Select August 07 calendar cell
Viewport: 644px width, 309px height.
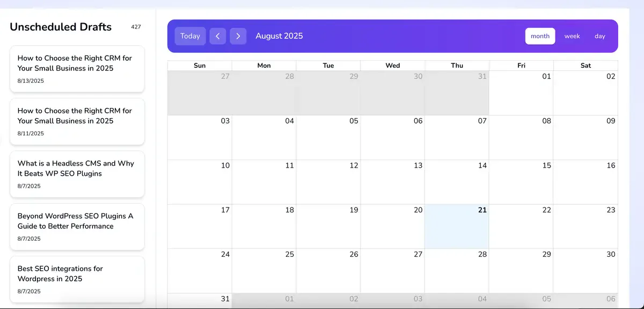point(457,138)
